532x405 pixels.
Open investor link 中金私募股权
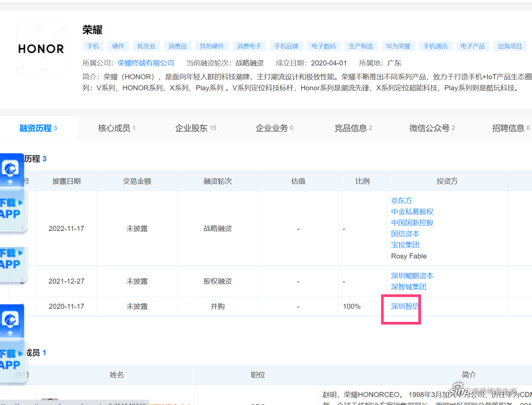(x=412, y=212)
